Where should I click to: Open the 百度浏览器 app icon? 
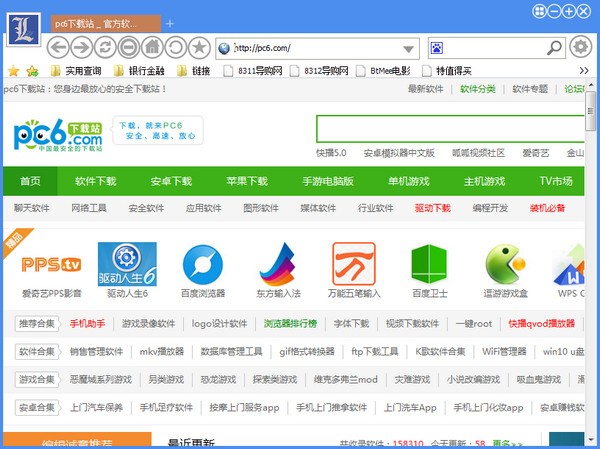(x=203, y=265)
